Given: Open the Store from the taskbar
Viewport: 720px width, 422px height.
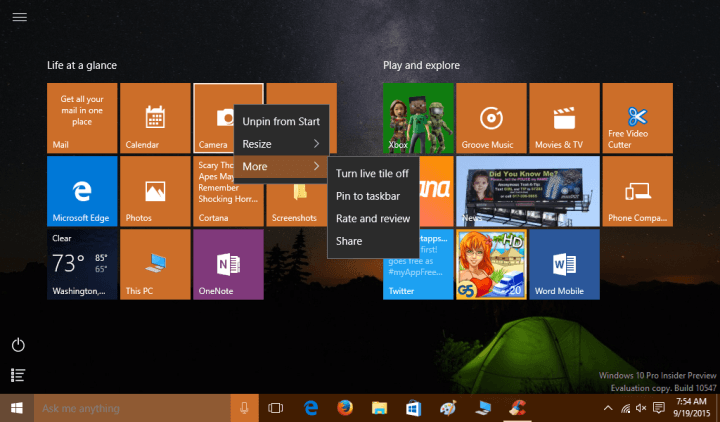Looking at the screenshot, I should pos(414,408).
